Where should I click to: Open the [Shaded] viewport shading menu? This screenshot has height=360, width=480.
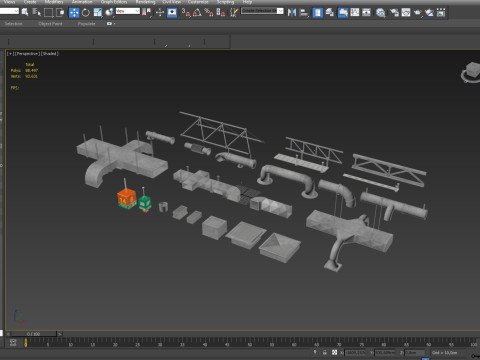50,53
